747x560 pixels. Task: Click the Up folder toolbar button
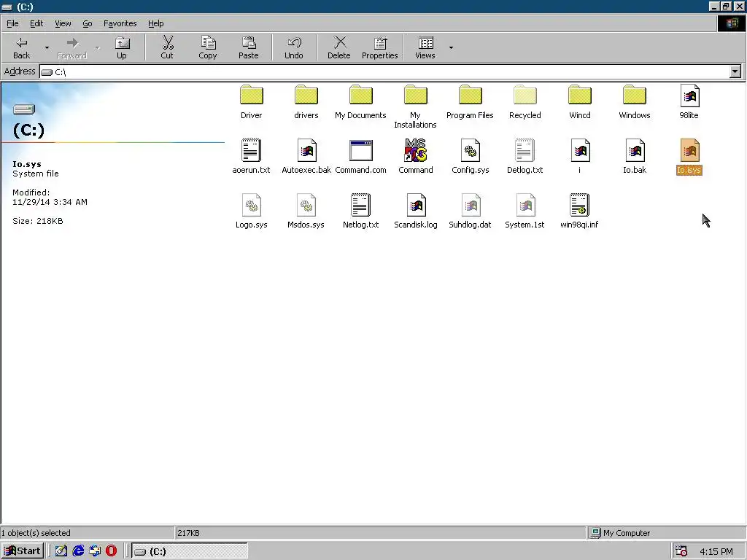pyautogui.click(x=122, y=47)
